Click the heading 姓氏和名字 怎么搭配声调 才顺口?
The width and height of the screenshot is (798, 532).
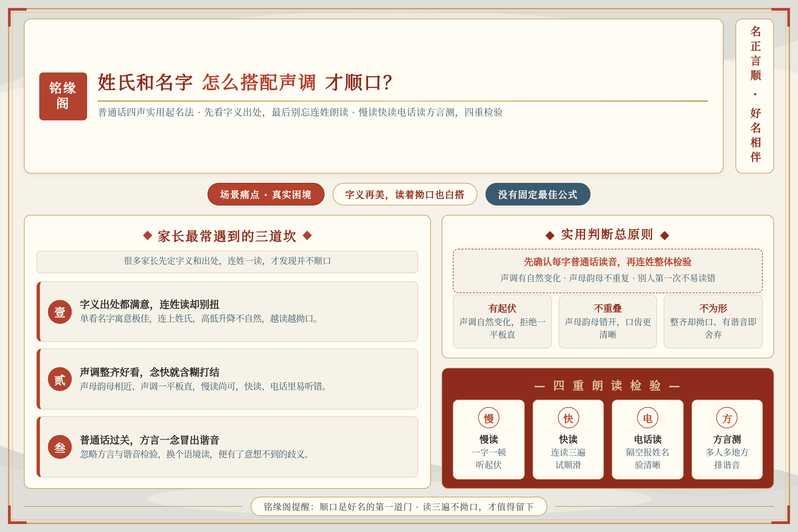(x=245, y=82)
